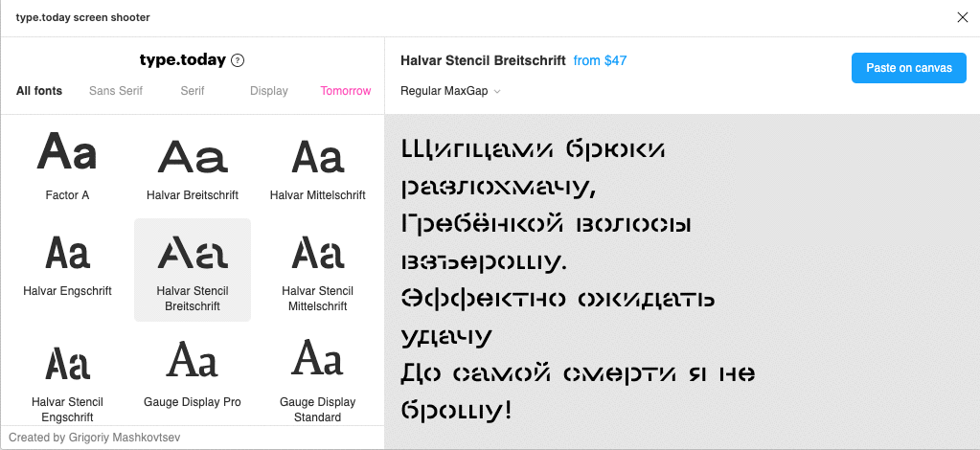
Task: Select the Gauge Display Standard font
Action: pos(317,377)
